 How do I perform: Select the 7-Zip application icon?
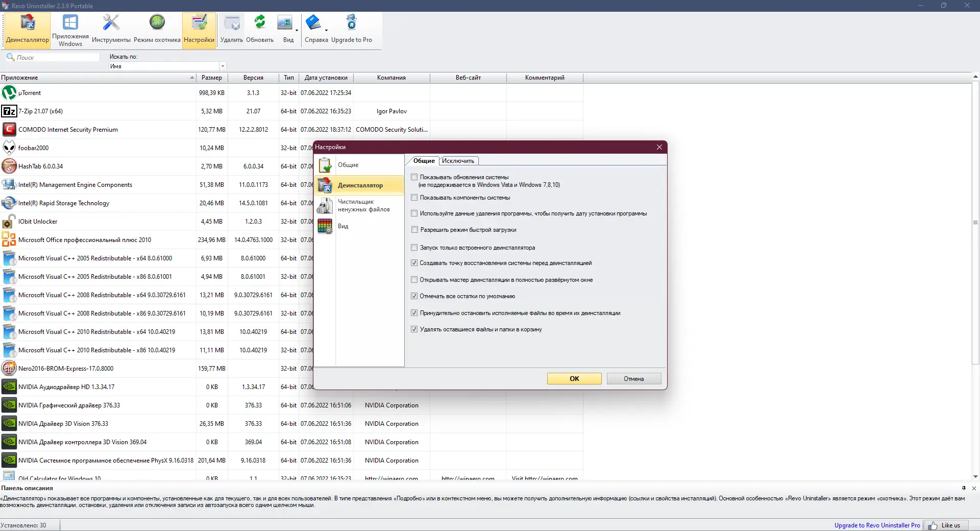[9, 111]
